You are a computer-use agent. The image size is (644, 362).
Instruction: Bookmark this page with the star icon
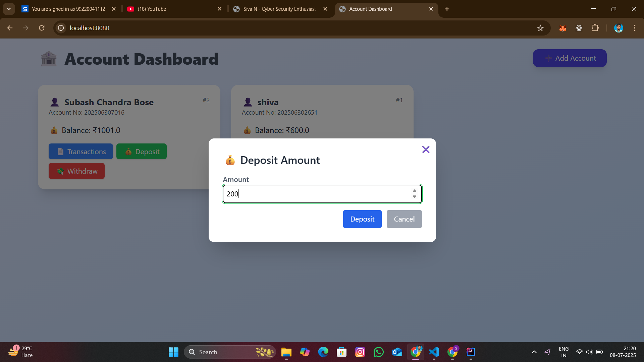[540, 28]
